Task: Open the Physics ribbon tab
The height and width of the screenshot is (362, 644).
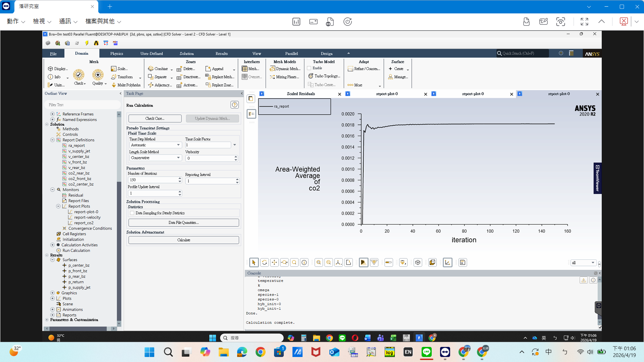Action: click(x=116, y=54)
